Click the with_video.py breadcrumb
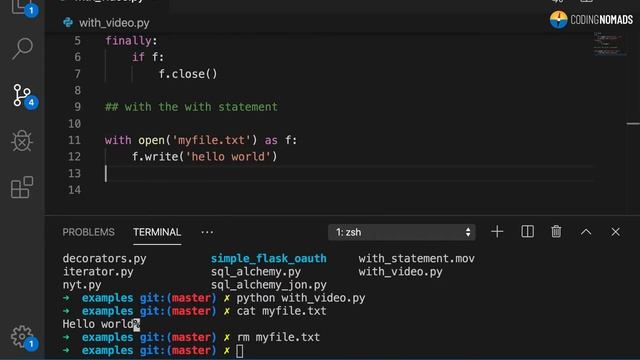640x360 pixels. click(x=114, y=23)
